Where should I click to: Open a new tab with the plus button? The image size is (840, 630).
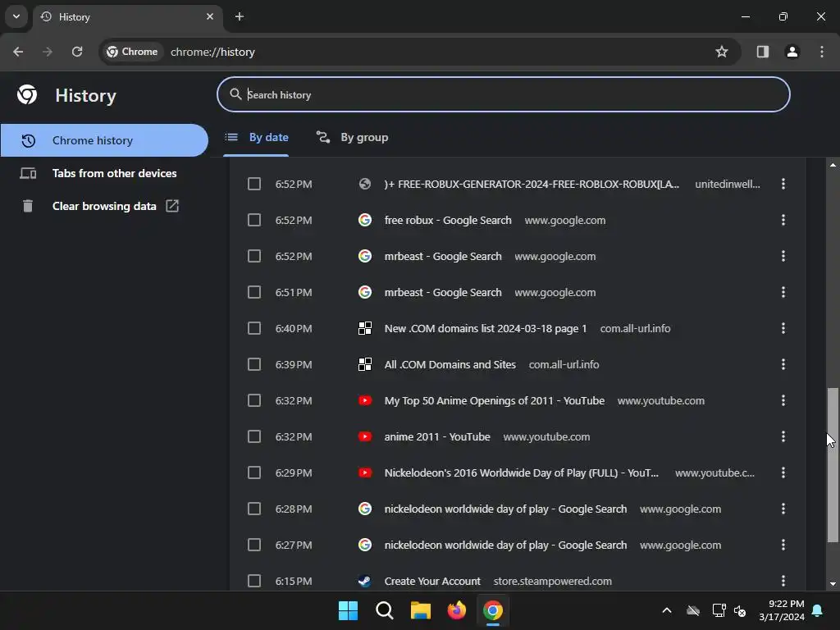point(240,16)
